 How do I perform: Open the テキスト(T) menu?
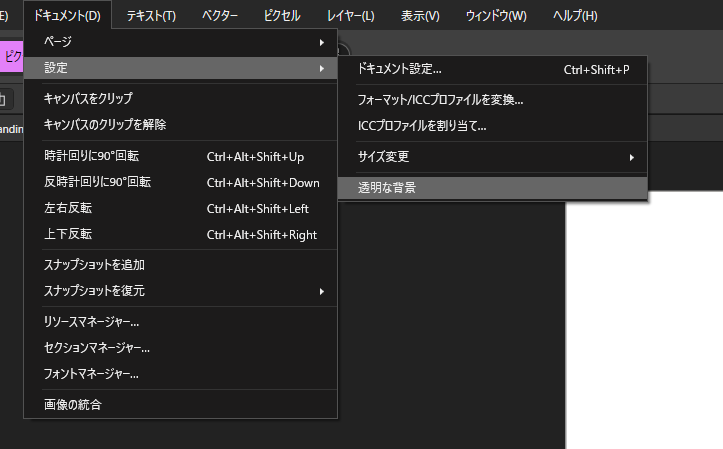pos(151,15)
